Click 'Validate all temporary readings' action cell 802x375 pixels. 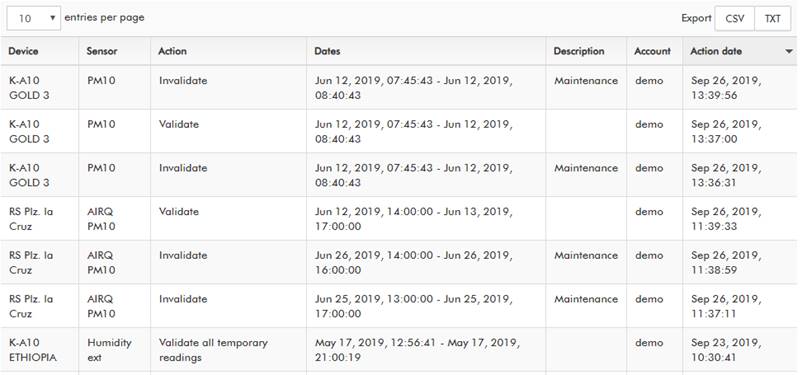pos(228,349)
